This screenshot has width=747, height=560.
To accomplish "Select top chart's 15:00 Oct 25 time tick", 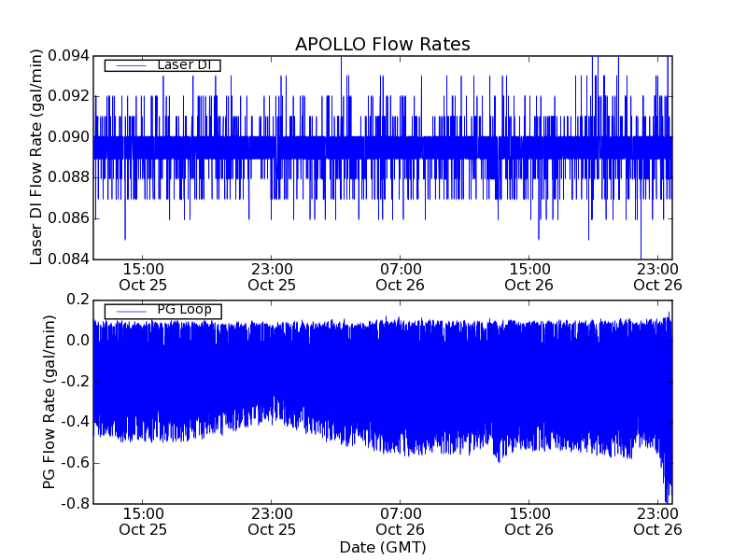I will point(142,276).
